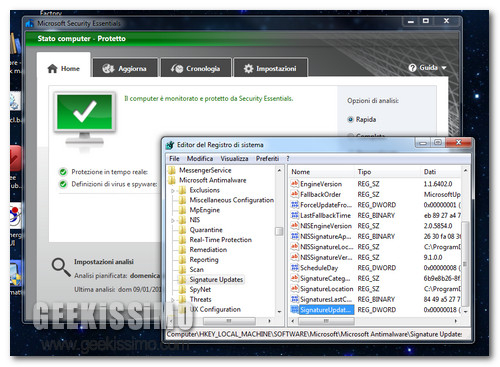Click the Security Essentials title bar icon
This screenshot has height=367, width=500.
30,23
